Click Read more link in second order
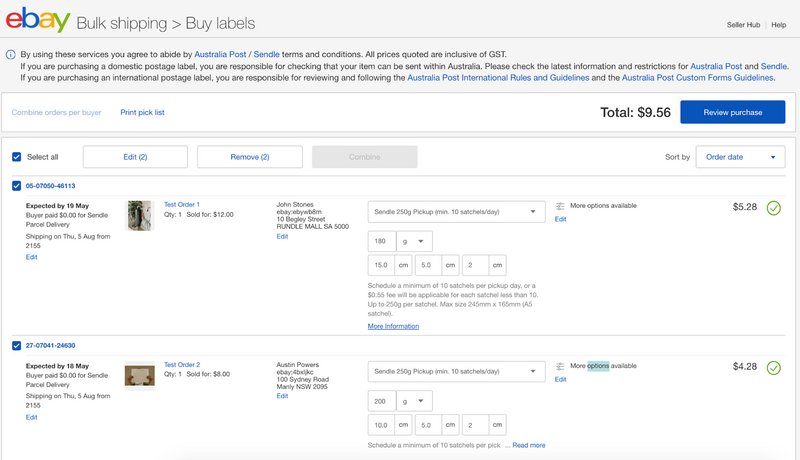 [529, 445]
